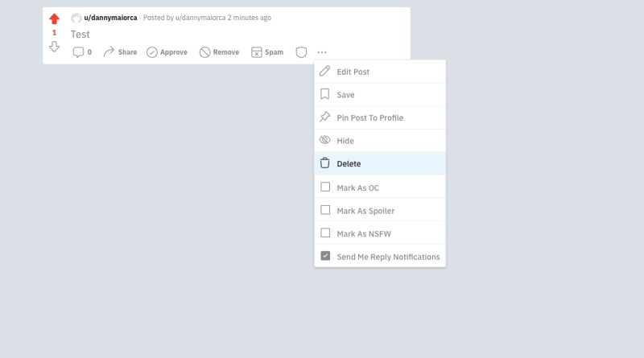This screenshot has width=644, height=358.
Task: Open the u/dannymaiorca user avatar
Action: [x=76, y=18]
